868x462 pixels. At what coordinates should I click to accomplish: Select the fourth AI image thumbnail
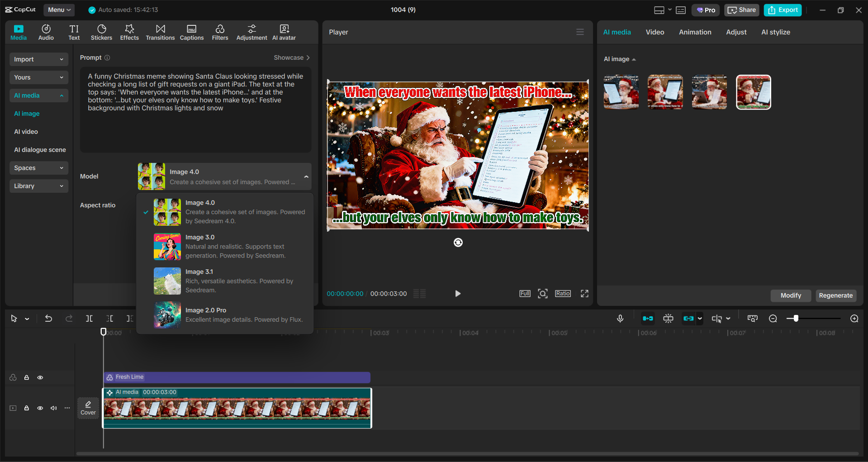(x=753, y=92)
